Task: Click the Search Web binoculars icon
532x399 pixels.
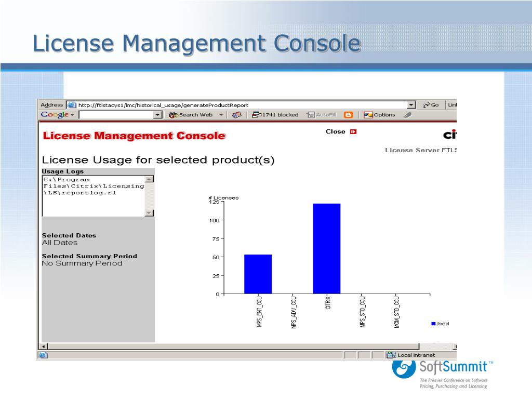Action: (x=174, y=115)
